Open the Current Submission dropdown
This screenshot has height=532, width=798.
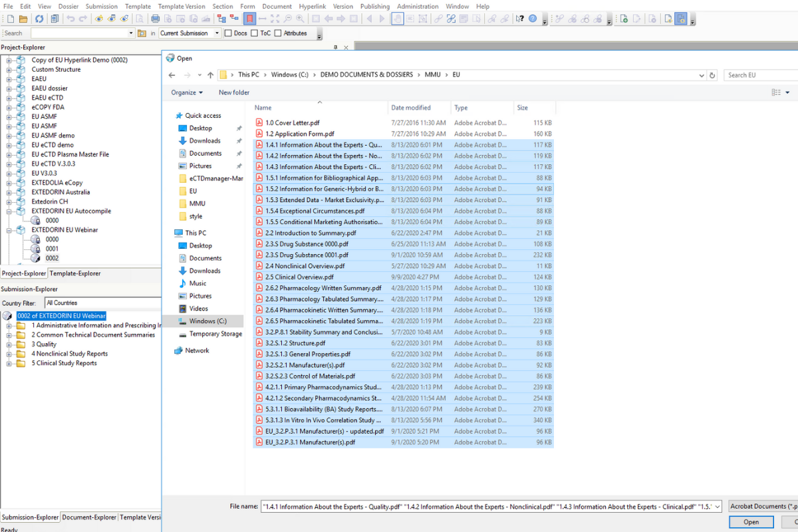click(x=217, y=33)
